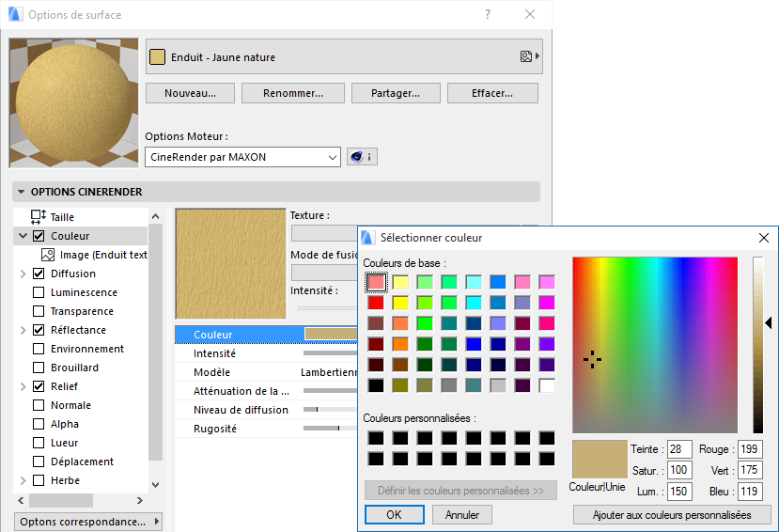Screen dimensions: 779x532
Task: Toggle the Réflectance checkbox
Action: [39, 330]
